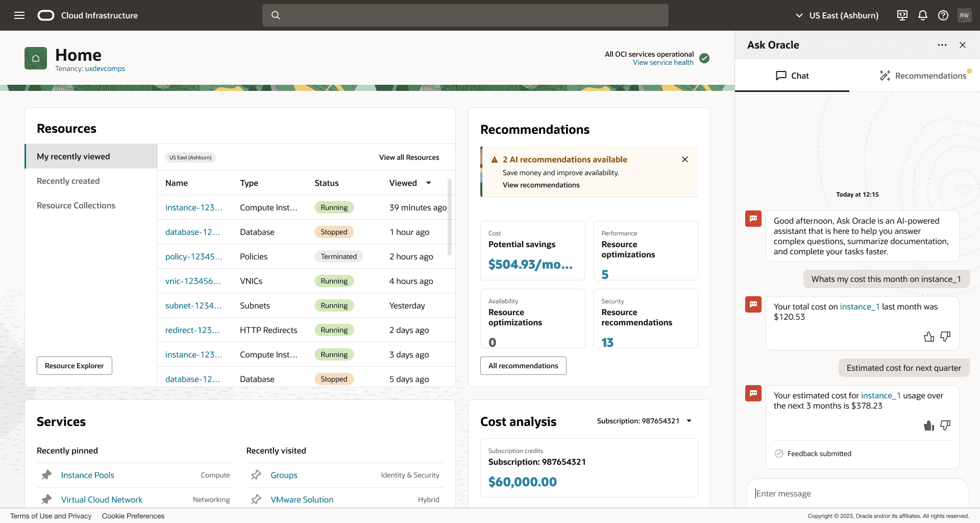Screen dimensions: 980x523
Task: Open vnic-123456... resource link
Action: tap(193, 281)
